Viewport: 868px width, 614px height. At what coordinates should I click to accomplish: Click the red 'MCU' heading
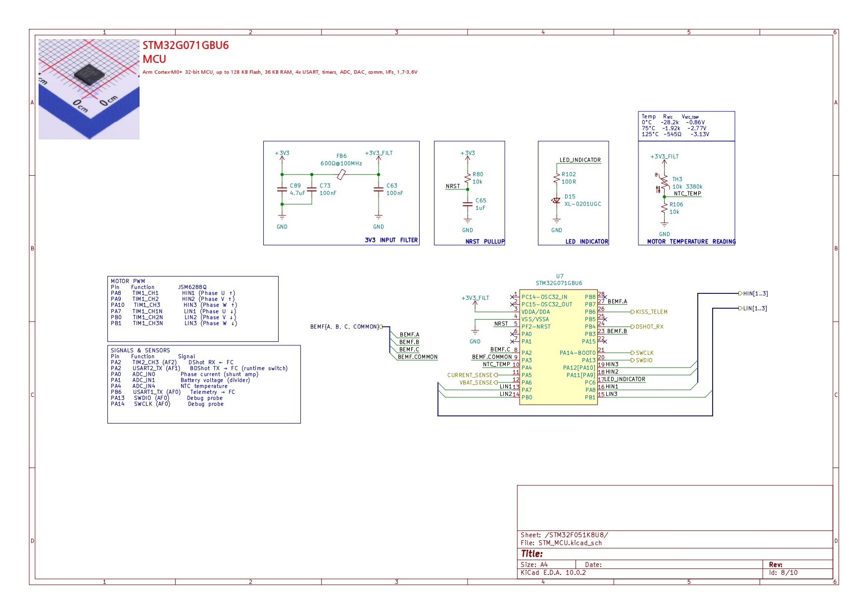(154, 59)
